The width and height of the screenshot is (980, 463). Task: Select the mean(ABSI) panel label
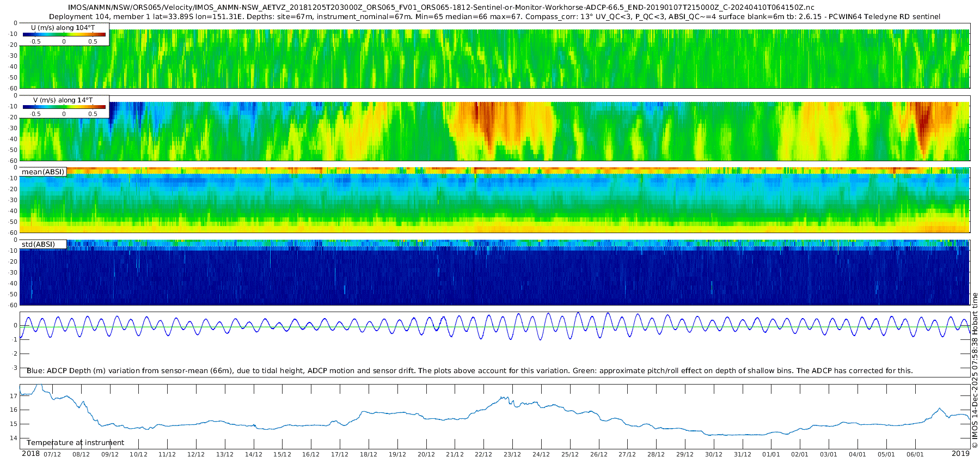point(43,172)
